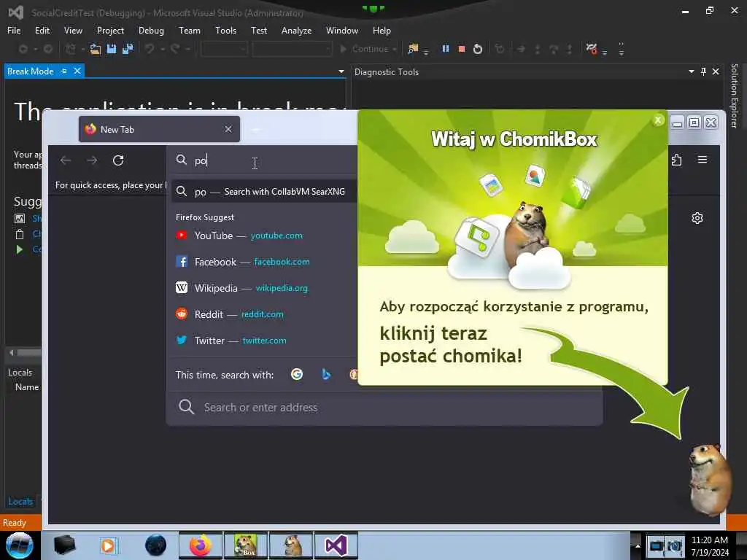747x560 pixels.
Task: Click the horizontal scrollbar arrow above Locals
Action: 12,352
